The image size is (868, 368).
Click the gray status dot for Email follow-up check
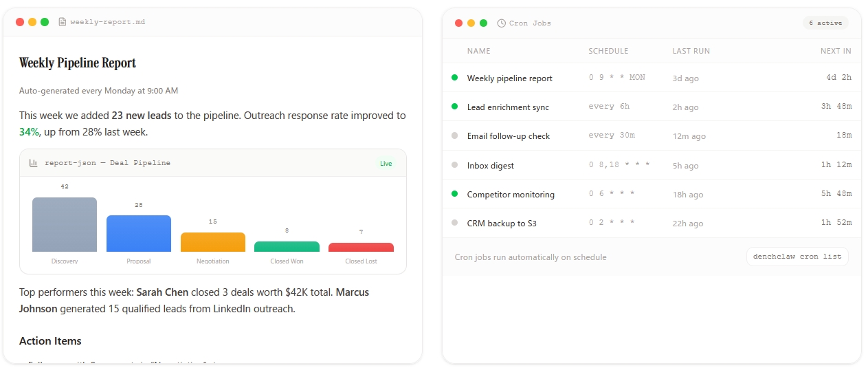[x=454, y=136]
